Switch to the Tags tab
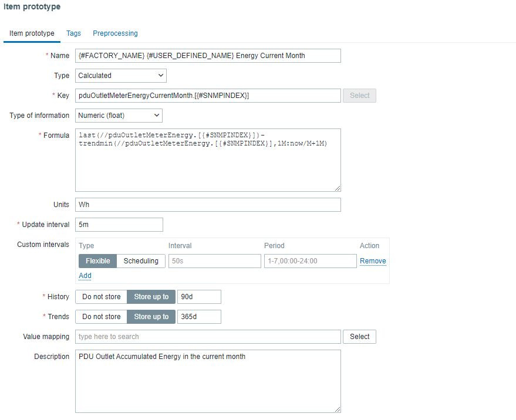Viewport: 516px width, 420px height. (73, 33)
